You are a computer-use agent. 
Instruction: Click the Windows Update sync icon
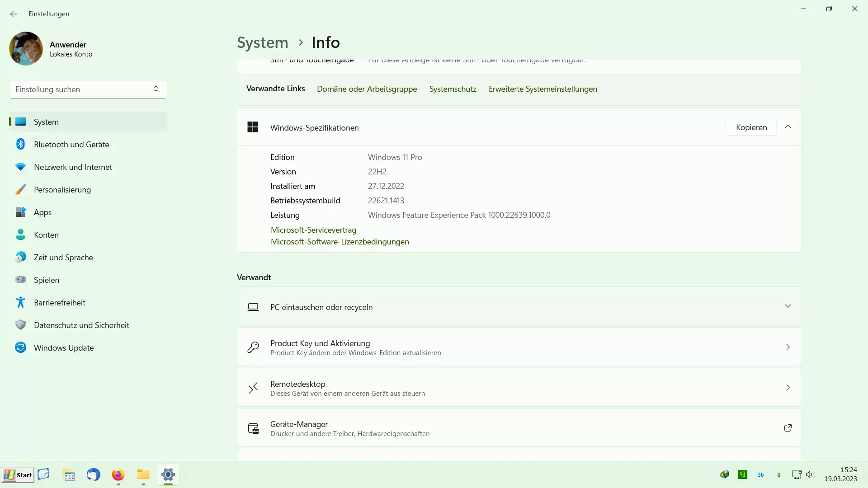tap(20, 347)
